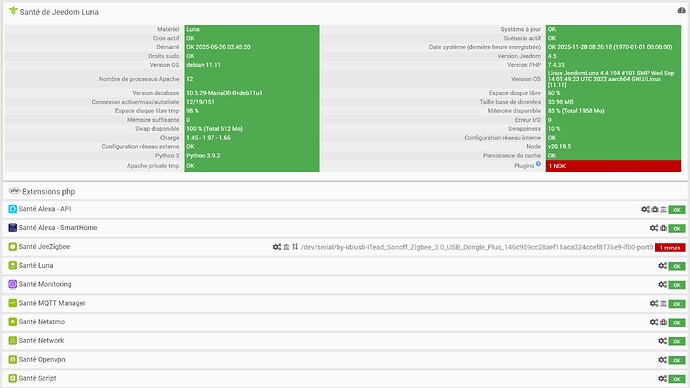
Task: Click the green OK badge for Santé Netatmo
Action: (677, 322)
